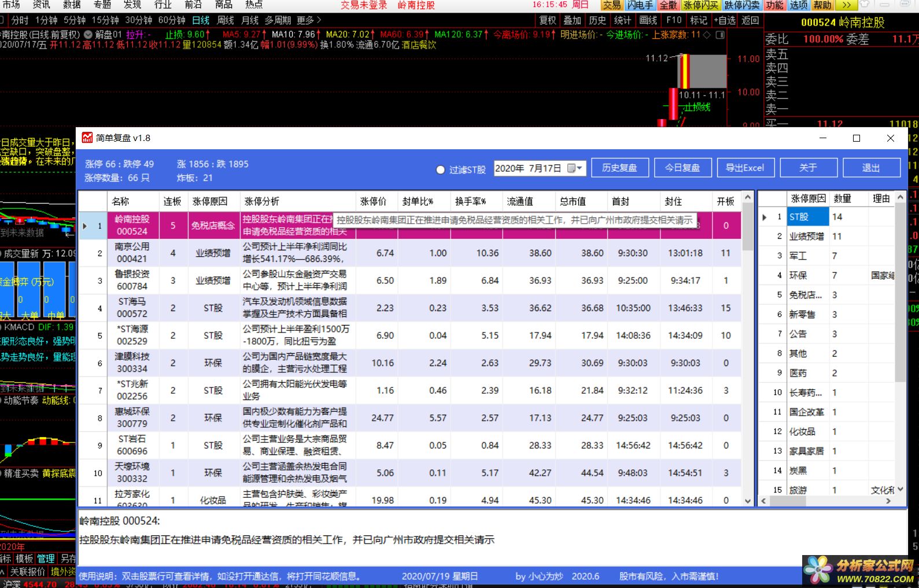Select 分时 chart view

[20, 20]
